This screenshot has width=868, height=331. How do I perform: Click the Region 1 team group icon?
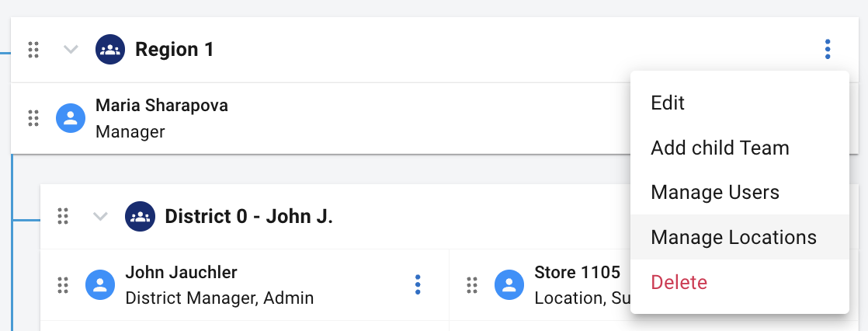click(x=109, y=50)
